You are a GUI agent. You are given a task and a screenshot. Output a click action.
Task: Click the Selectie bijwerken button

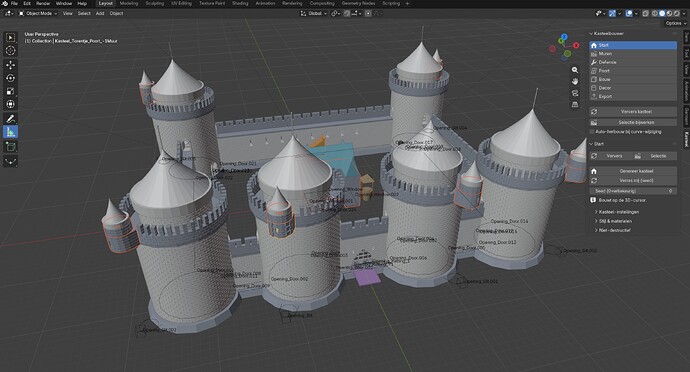click(633, 122)
